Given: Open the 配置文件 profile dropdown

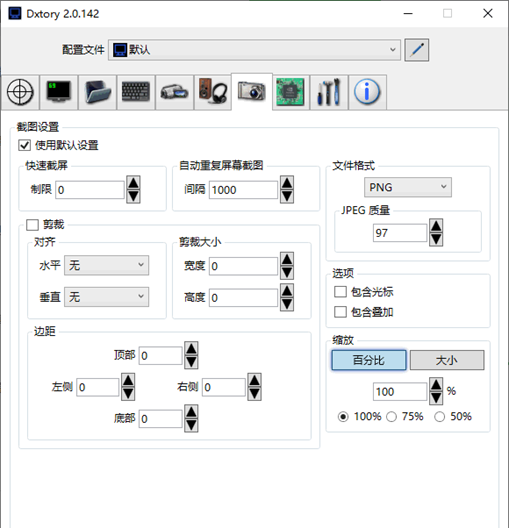Looking at the screenshot, I should 254,50.
